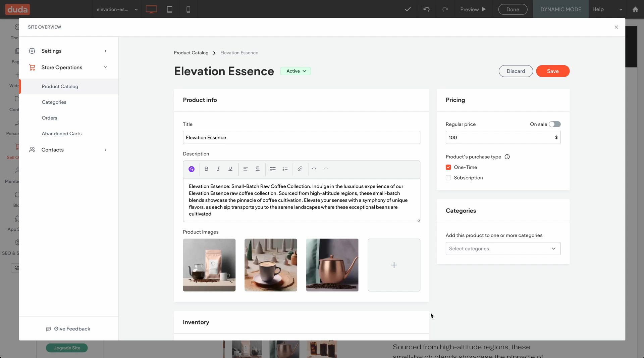Apply italic formatting in description toolbar
Screen dimensions: 644x358
[x=218, y=169]
